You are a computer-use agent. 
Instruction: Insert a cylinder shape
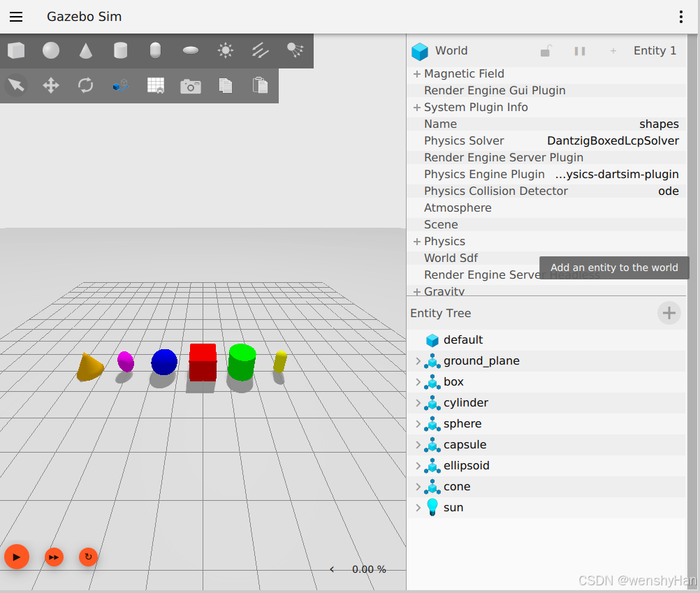(x=121, y=50)
